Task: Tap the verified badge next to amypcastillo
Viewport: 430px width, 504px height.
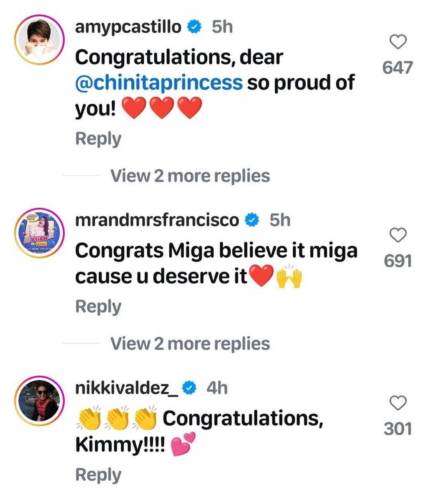Action: pyautogui.click(x=194, y=27)
